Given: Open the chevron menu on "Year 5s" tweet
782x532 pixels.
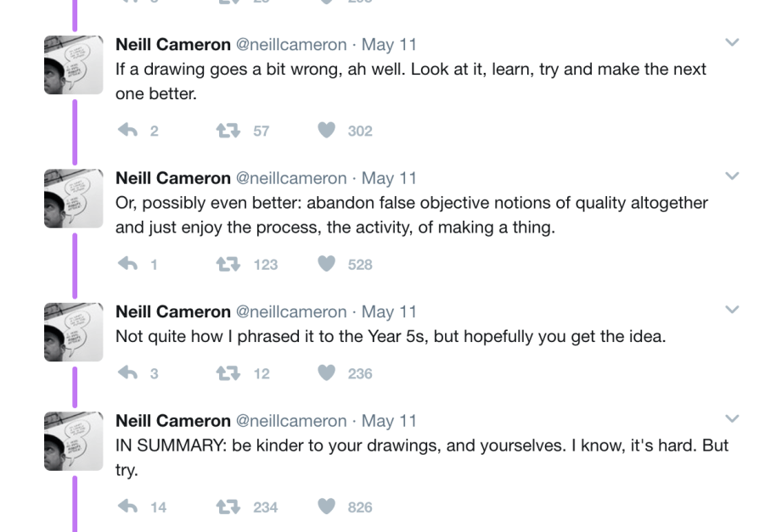Looking at the screenshot, I should click(x=733, y=310).
